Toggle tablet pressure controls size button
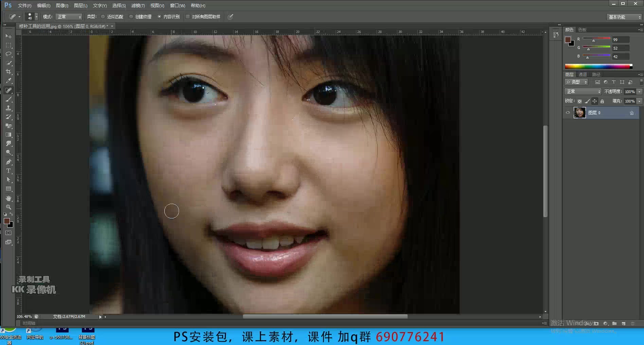 pyautogui.click(x=230, y=17)
